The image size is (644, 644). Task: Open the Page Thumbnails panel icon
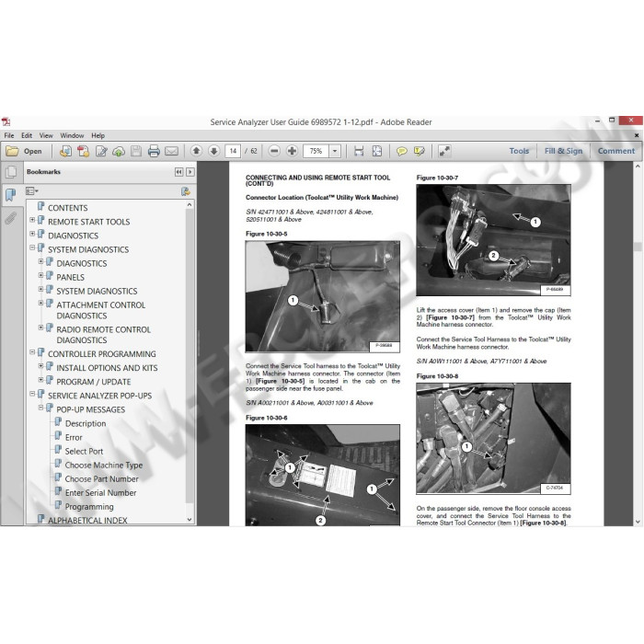click(11, 172)
